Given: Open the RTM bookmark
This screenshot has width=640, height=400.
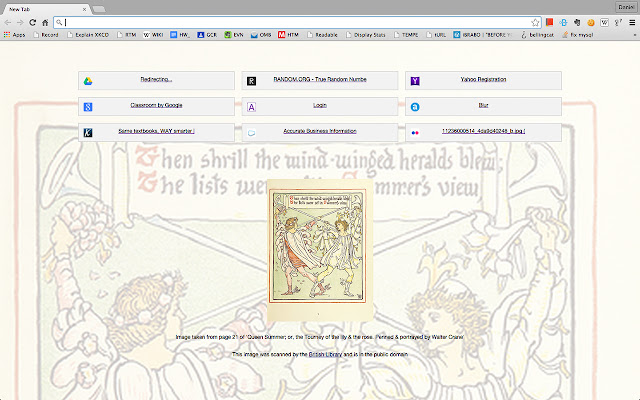Looking at the screenshot, I should coord(127,35).
